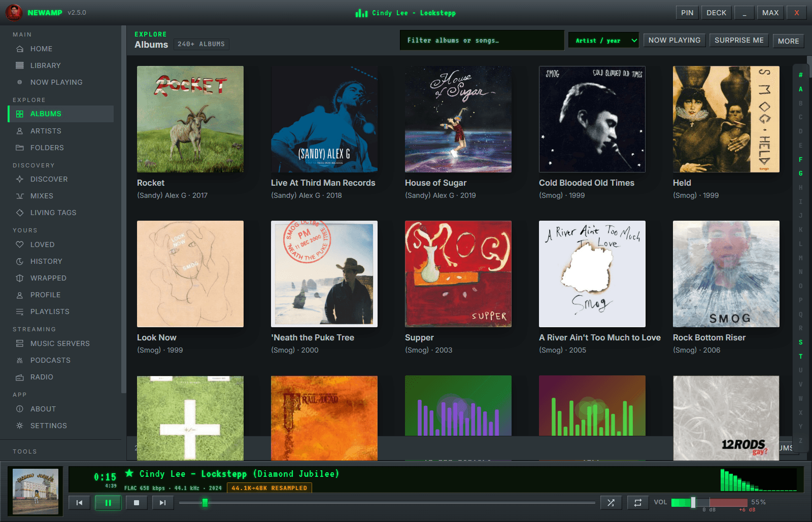Open the Held album cover
The image size is (812, 522).
[x=726, y=119]
